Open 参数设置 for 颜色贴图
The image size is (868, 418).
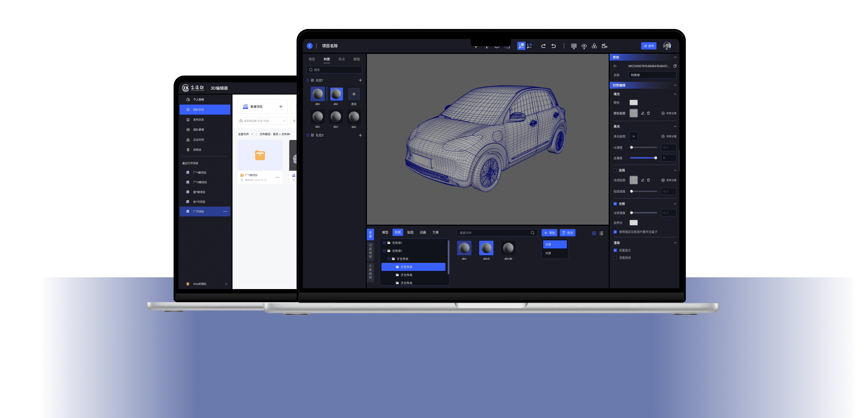pyautogui.click(x=669, y=113)
